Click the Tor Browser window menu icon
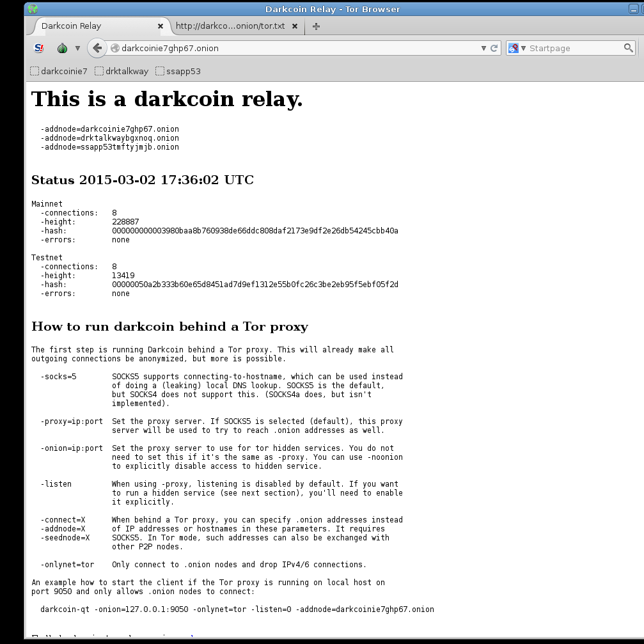 [x=33, y=9]
